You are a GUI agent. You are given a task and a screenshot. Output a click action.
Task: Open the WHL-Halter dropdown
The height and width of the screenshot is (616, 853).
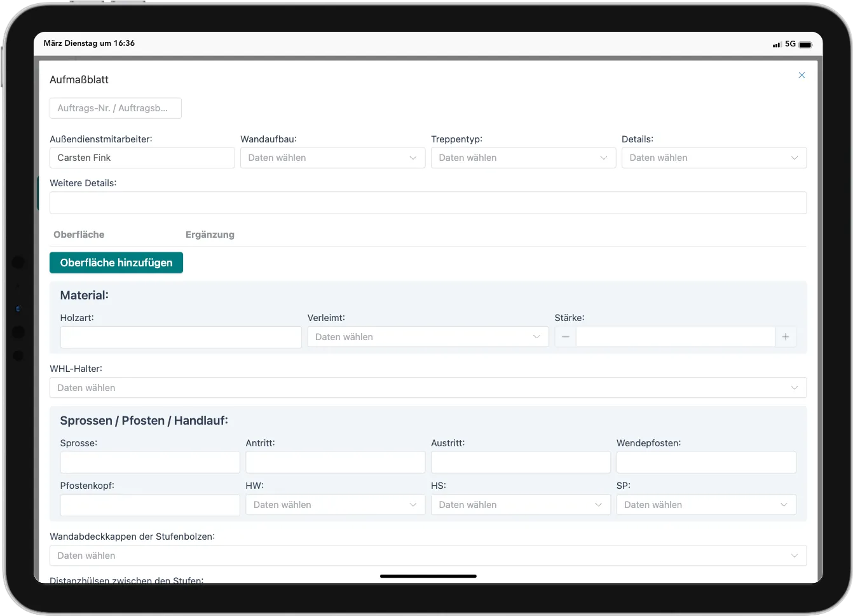tap(428, 388)
